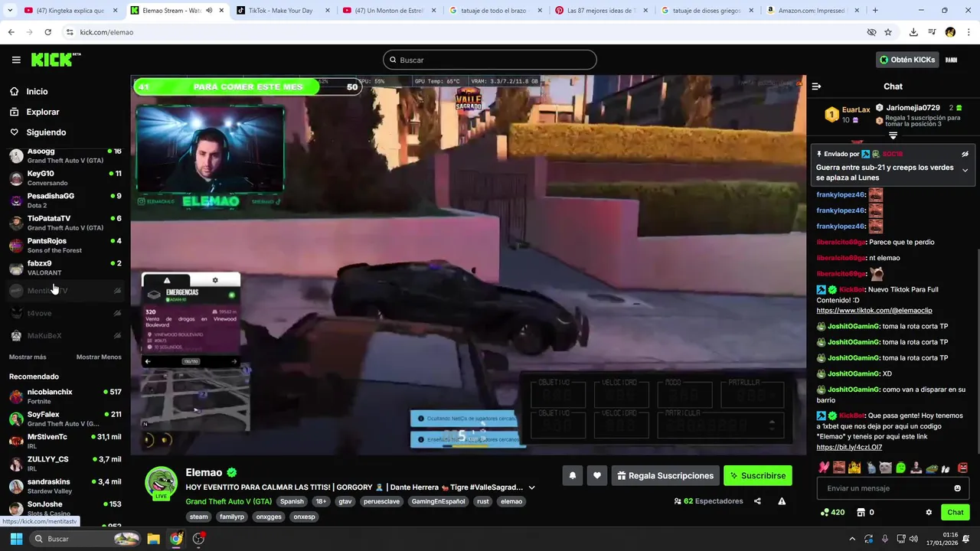This screenshot has width=980, height=551.
Task: Click the Elemao channel name
Action: tap(204, 472)
